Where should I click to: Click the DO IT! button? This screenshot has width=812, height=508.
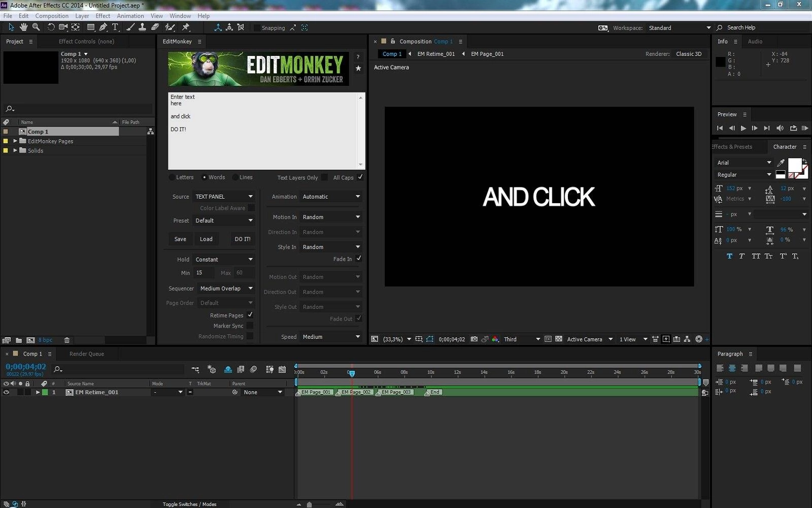click(243, 239)
